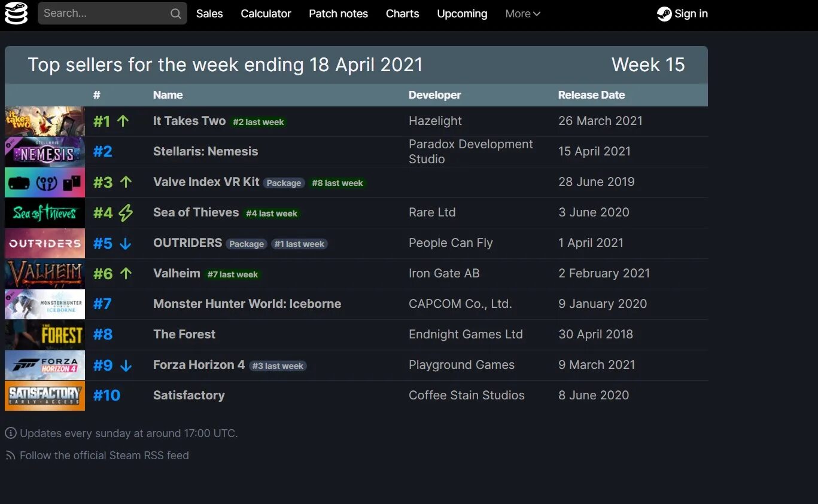Open Monster Hunter World: Iceborne link
Screen dimensions: 818x504
(247, 304)
